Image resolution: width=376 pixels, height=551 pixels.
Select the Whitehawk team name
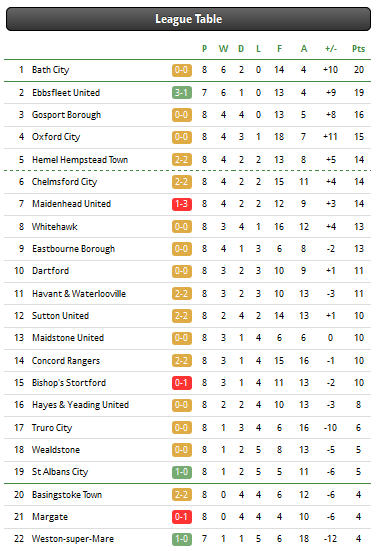(54, 227)
